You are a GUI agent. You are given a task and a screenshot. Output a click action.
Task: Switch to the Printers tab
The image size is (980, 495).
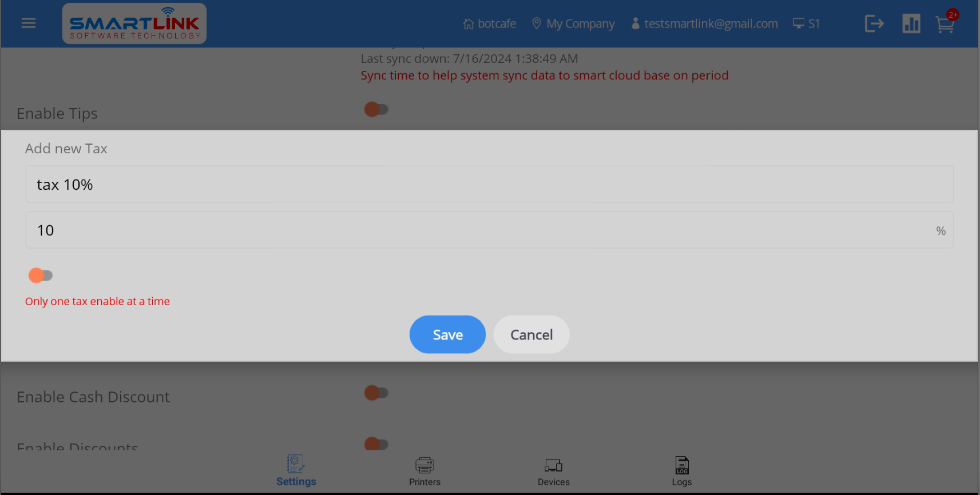point(424,471)
